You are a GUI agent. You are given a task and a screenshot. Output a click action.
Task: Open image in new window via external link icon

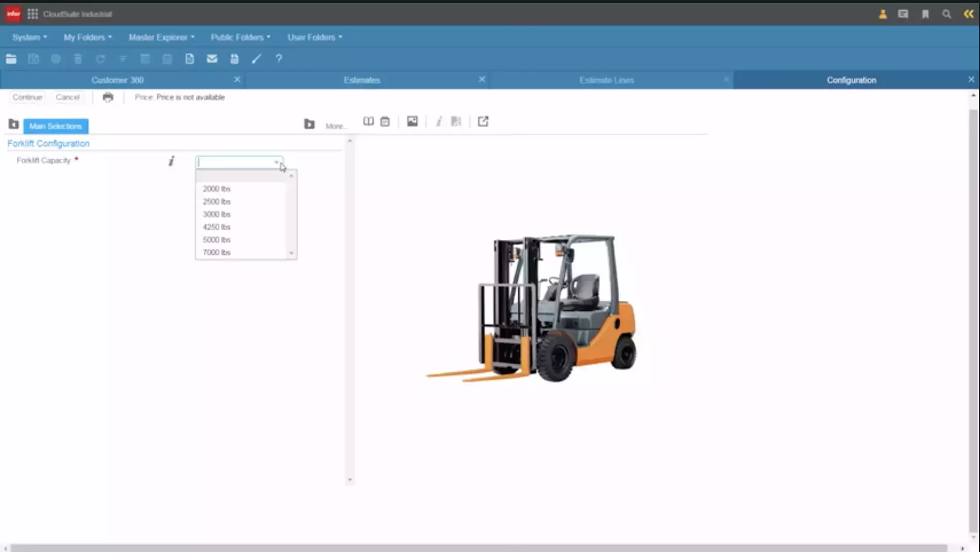point(483,121)
